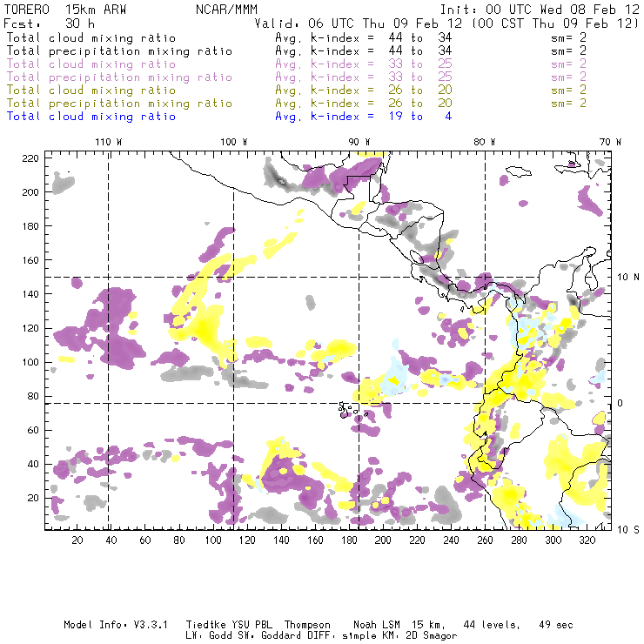Click the "YSU PBL" footer text

pyautogui.click(x=252, y=625)
